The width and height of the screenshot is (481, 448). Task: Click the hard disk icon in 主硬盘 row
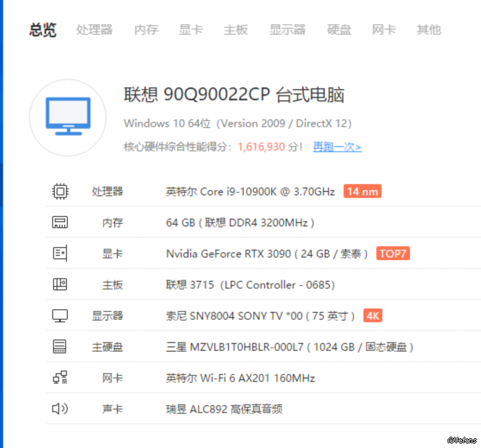point(60,347)
